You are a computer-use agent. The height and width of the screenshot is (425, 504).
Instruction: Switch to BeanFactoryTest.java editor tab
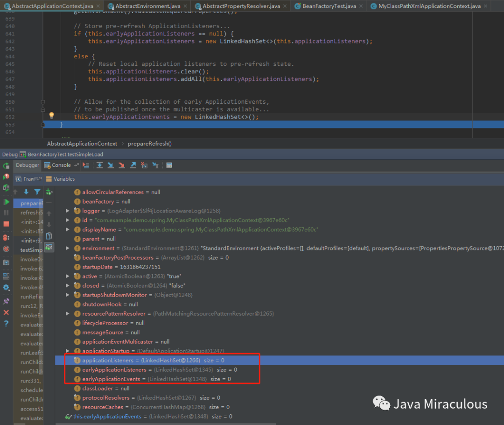click(x=329, y=6)
